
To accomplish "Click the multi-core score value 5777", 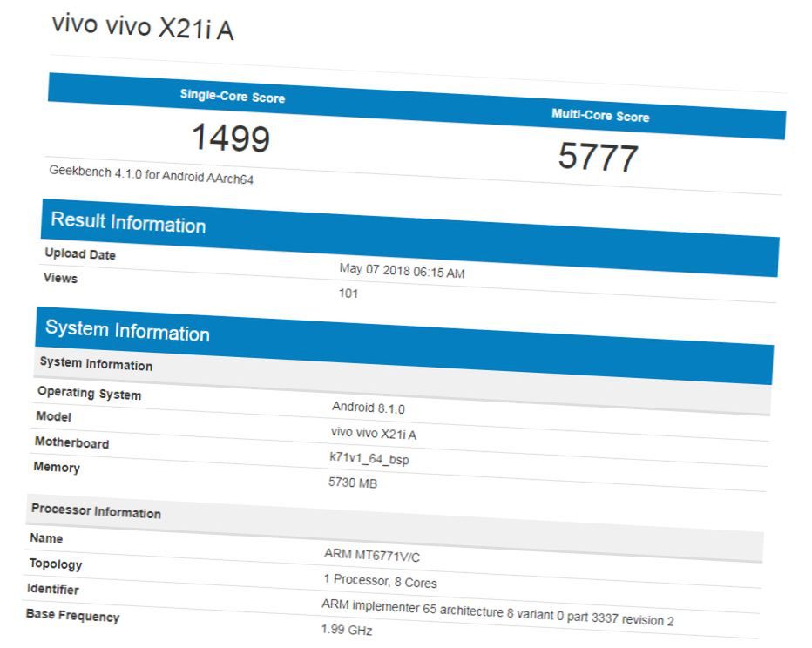I will (x=598, y=157).
